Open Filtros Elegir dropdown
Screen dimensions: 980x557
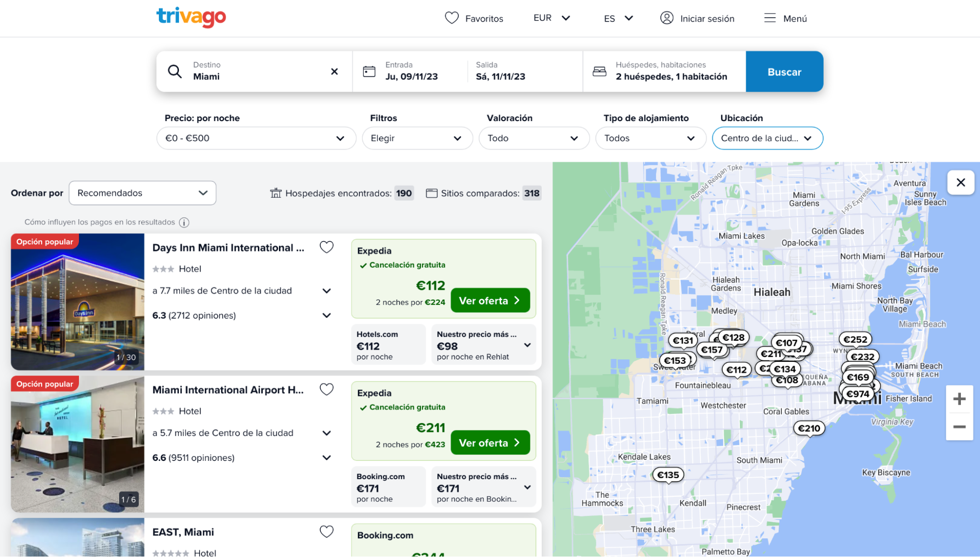click(x=417, y=138)
